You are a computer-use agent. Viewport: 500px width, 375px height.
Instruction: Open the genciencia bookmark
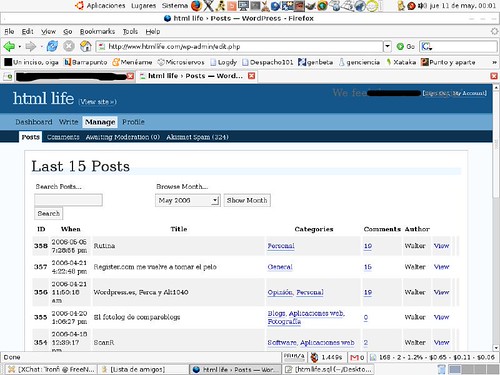(359, 62)
